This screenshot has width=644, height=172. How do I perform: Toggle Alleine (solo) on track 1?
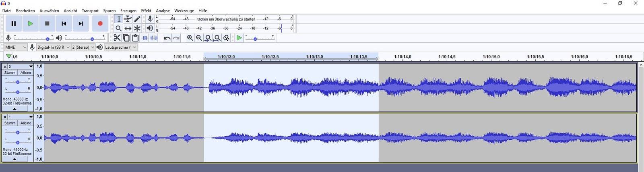click(x=26, y=123)
